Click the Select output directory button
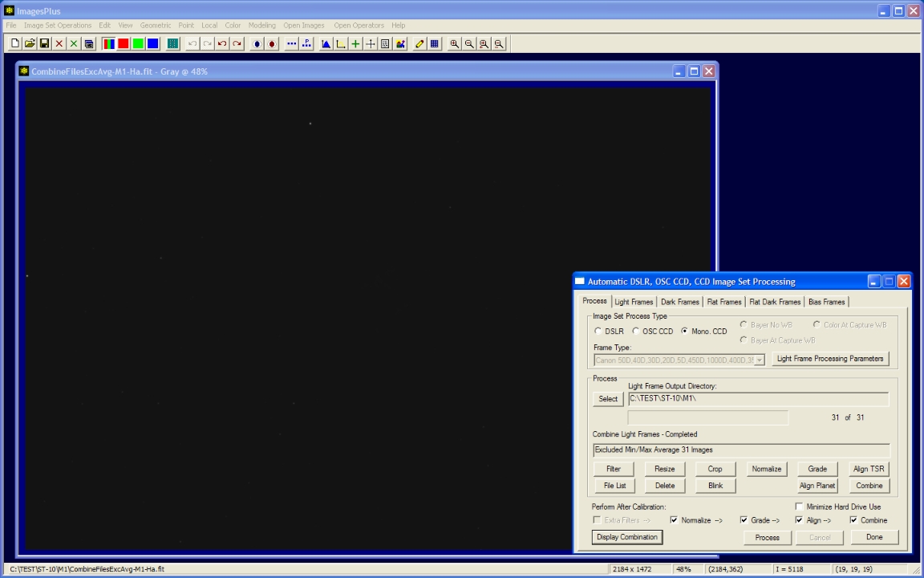The image size is (924, 578). (x=608, y=399)
